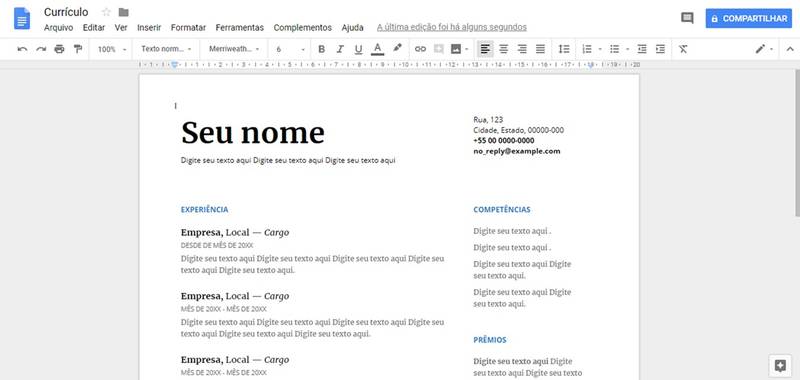Toggle bold formatting
This screenshot has width=800, height=380.
coord(321,49)
